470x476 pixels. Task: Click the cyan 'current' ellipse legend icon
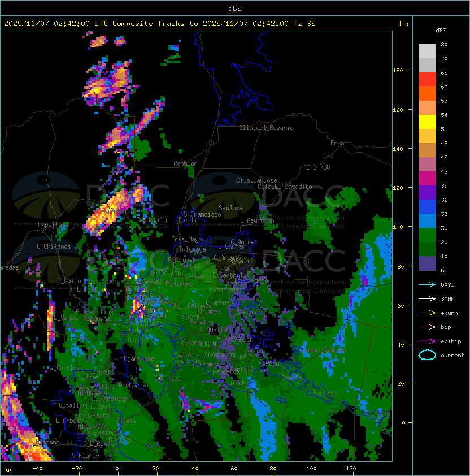pos(427,355)
